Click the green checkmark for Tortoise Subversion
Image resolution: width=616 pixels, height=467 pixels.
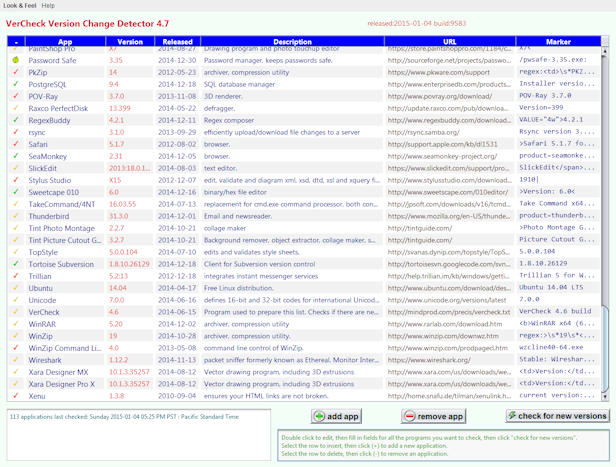(16, 264)
